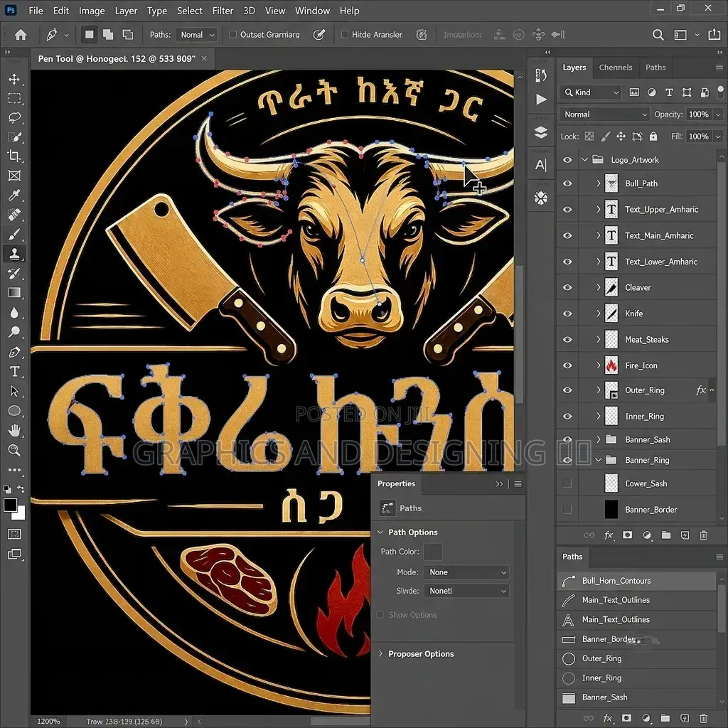Switch to the Paths tab beside Chemels
Viewport: 728px width, 728px height.
[x=655, y=68]
